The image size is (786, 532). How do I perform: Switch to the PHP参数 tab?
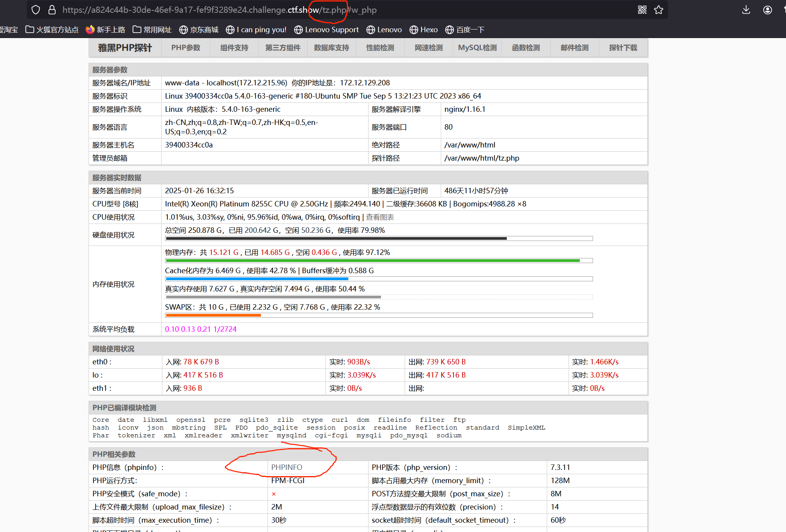(x=186, y=48)
